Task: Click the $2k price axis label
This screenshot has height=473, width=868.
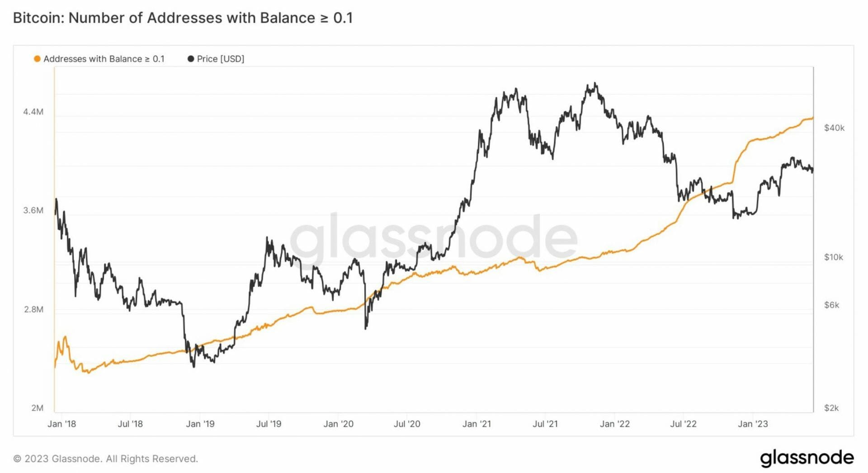Action: click(831, 408)
